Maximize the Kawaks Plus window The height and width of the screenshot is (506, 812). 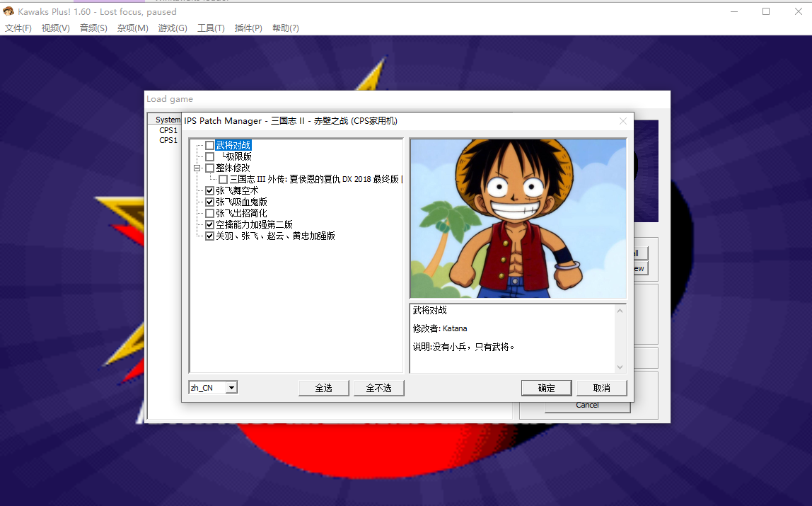click(x=766, y=11)
